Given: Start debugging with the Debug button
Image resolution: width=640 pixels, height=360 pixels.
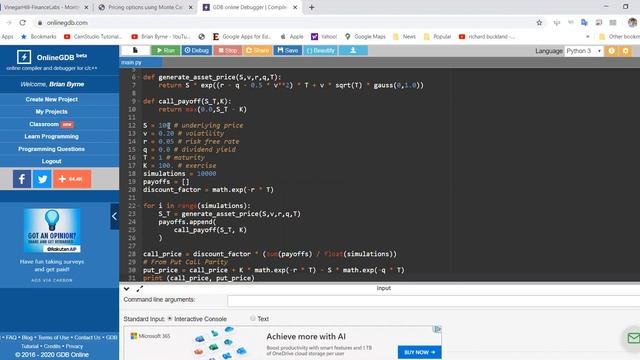Looking at the screenshot, I should [196, 50].
